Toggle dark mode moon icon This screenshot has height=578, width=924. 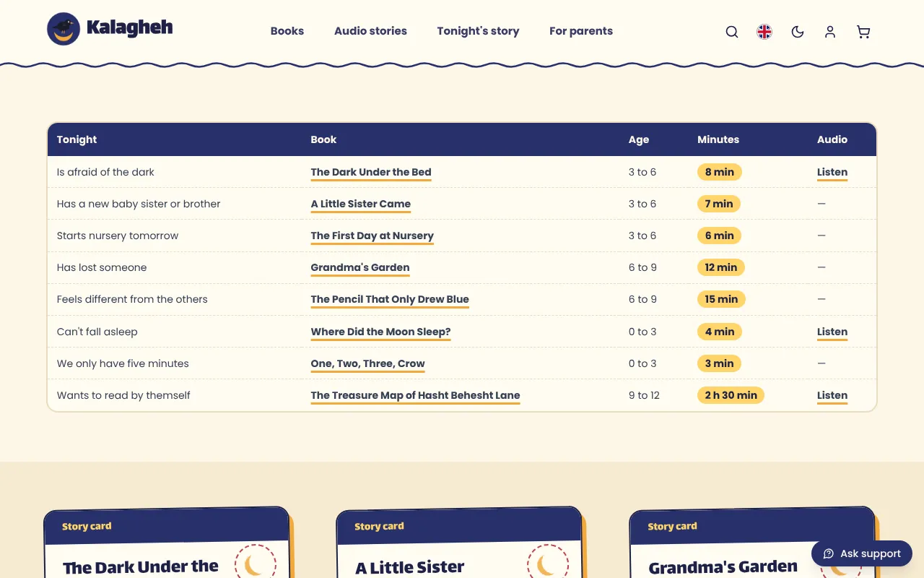(x=798, y=32)
